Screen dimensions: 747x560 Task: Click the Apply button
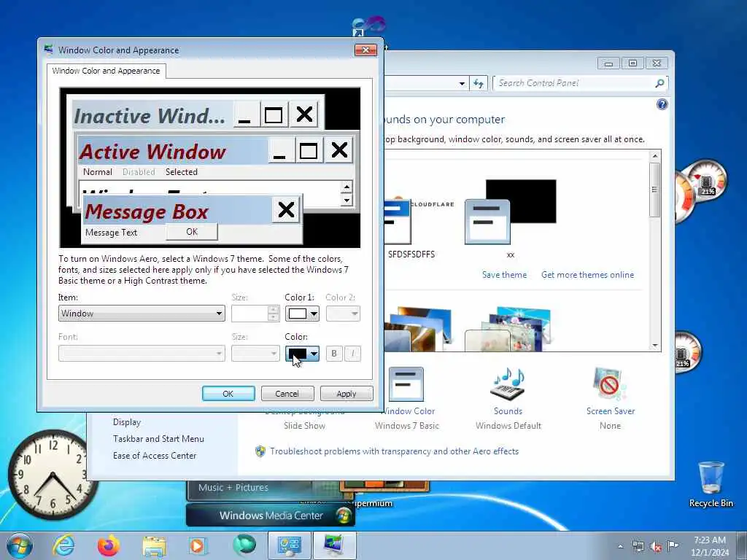tap(347, 394)
